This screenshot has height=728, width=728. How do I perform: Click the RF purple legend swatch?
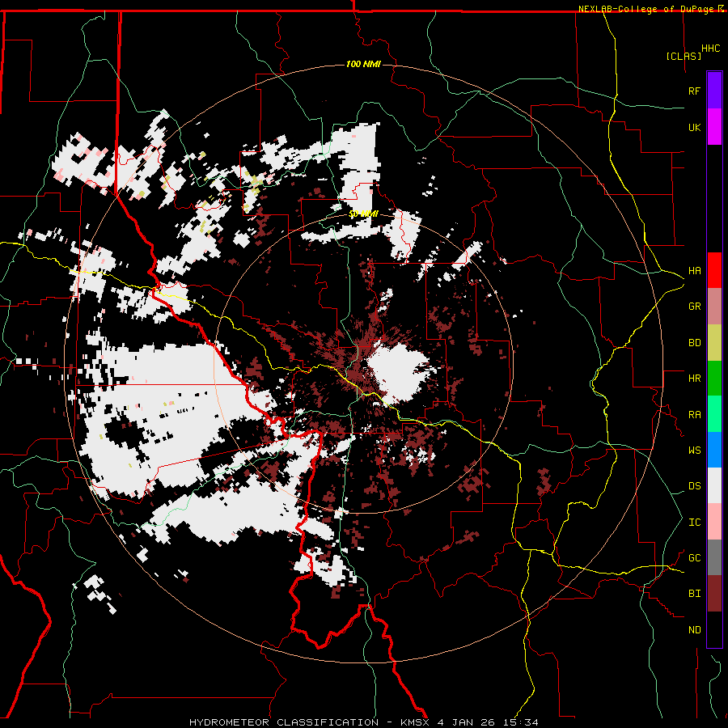714,91
